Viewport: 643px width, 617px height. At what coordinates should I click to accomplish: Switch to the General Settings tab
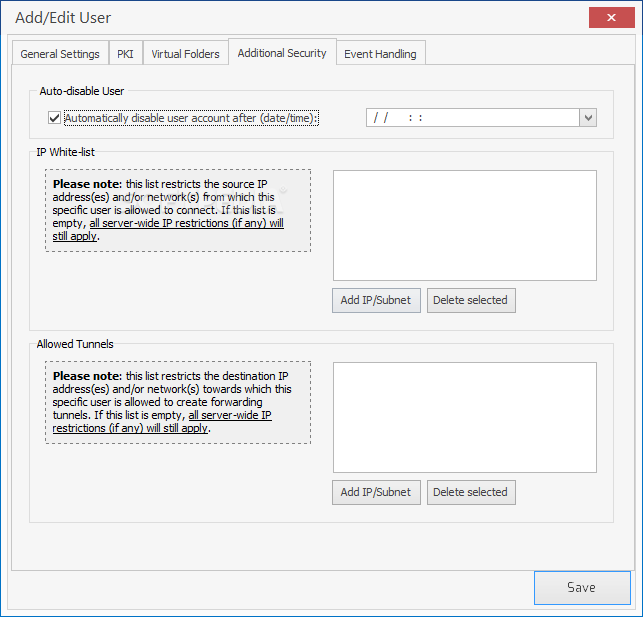click(60, 54)
